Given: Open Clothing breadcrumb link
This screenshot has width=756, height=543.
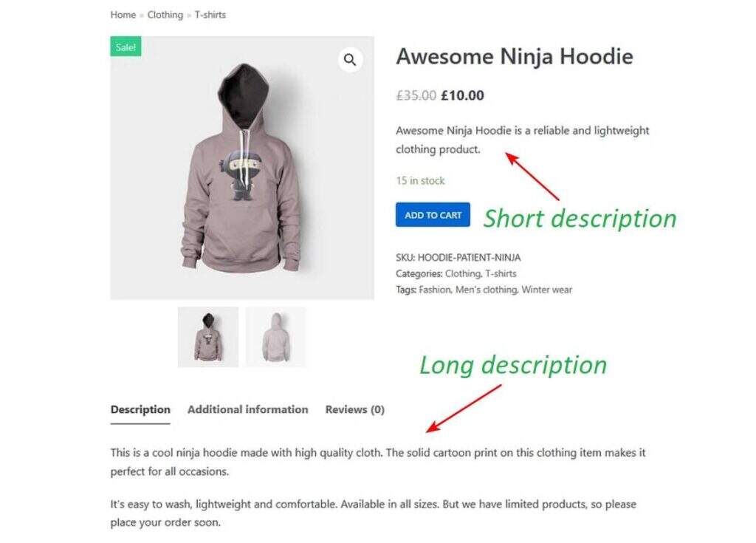Looking at the screenshot, I should tap(165, 15).
